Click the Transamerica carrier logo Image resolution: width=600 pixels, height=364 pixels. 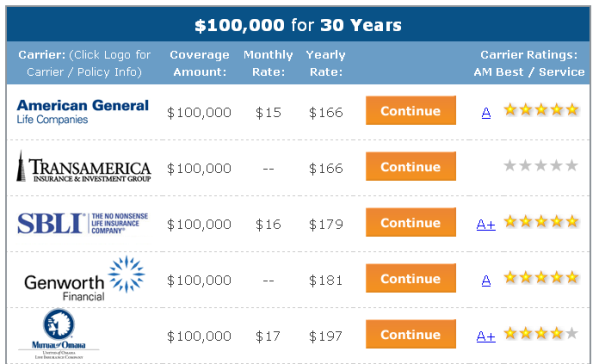pos(83,166)
